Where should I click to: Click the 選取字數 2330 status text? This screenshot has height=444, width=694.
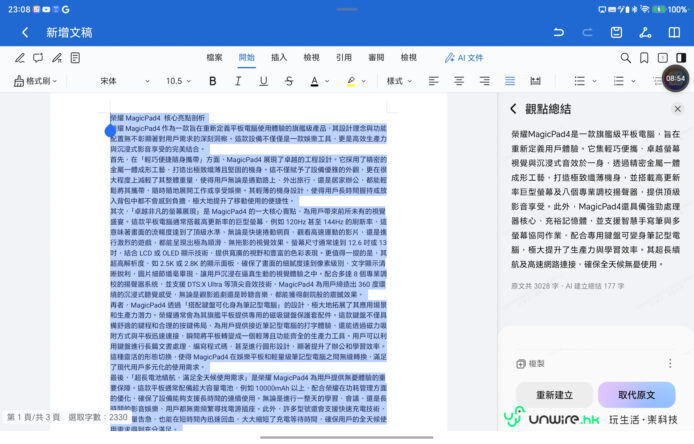98,417
